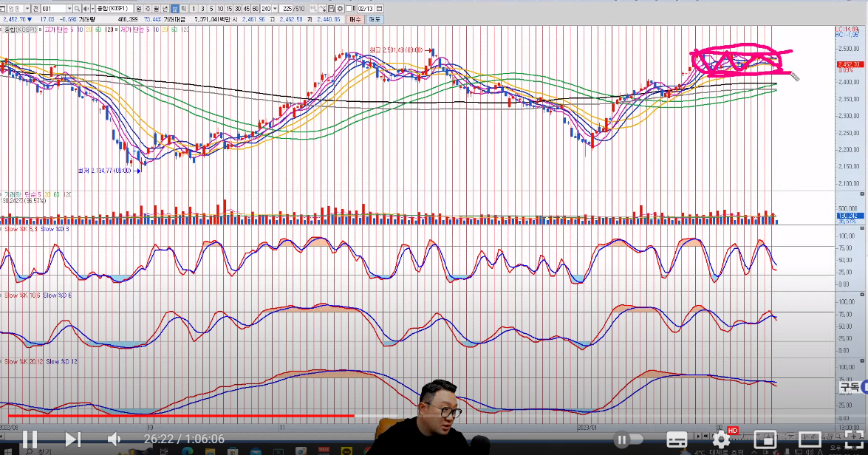Click the 종합(KOSPI) name field in the toolbar
The height and width of the screenshot is (455, 868).
pyautogui.click(x=115, y=9)
